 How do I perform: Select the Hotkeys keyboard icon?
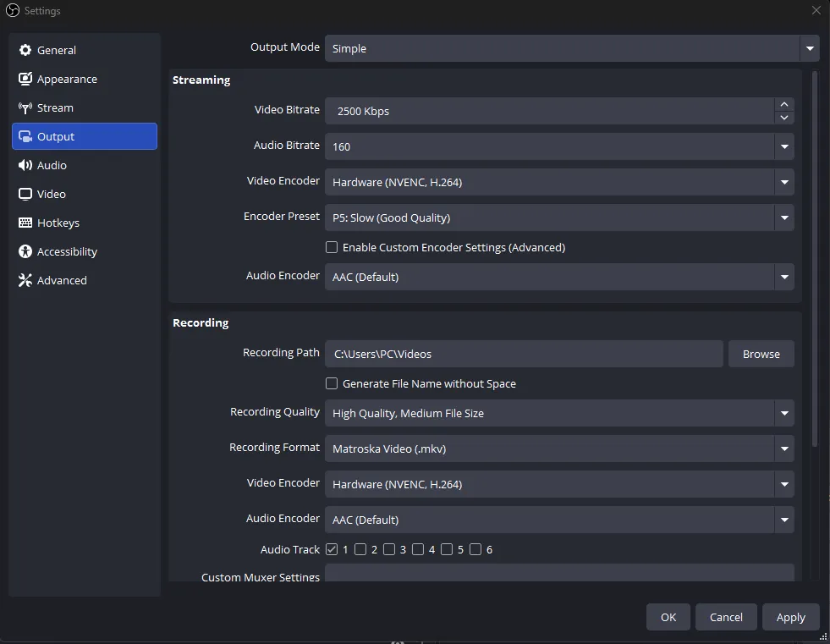(26, 223)
